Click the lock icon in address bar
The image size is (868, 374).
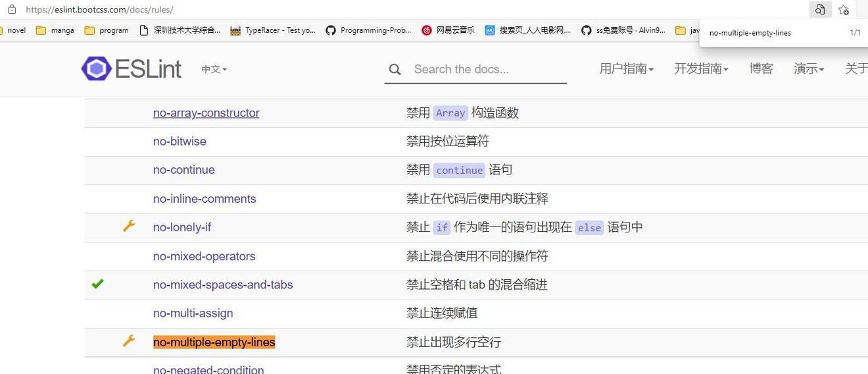[12, 10]
